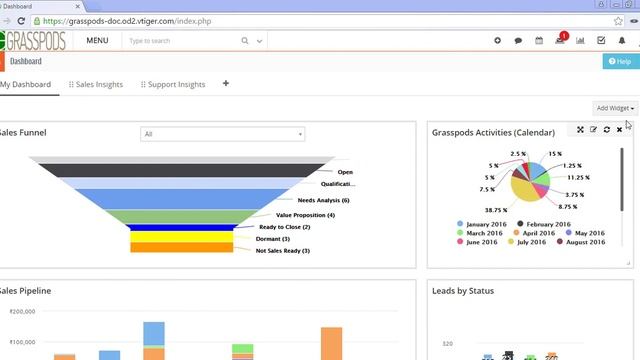640x360 pixels.
Task: Refresh the Grasspods Activities widget
Action: (x=607, y=129)
